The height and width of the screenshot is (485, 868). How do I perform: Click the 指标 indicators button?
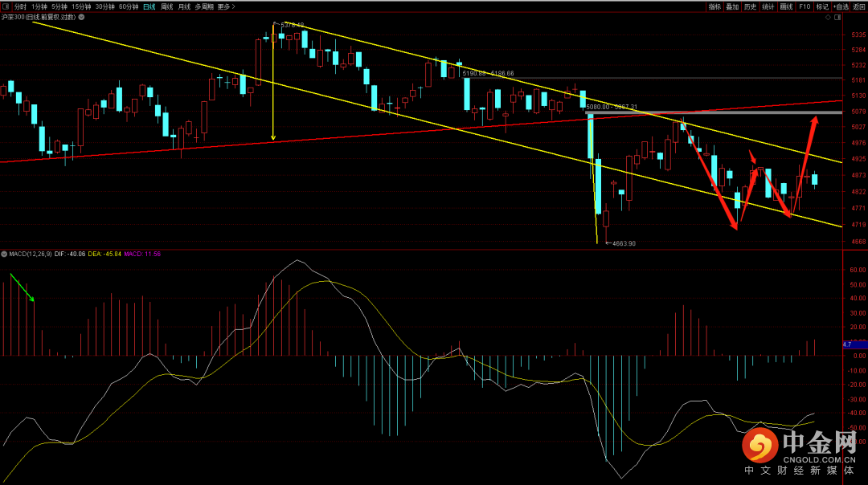coord(714,6)
